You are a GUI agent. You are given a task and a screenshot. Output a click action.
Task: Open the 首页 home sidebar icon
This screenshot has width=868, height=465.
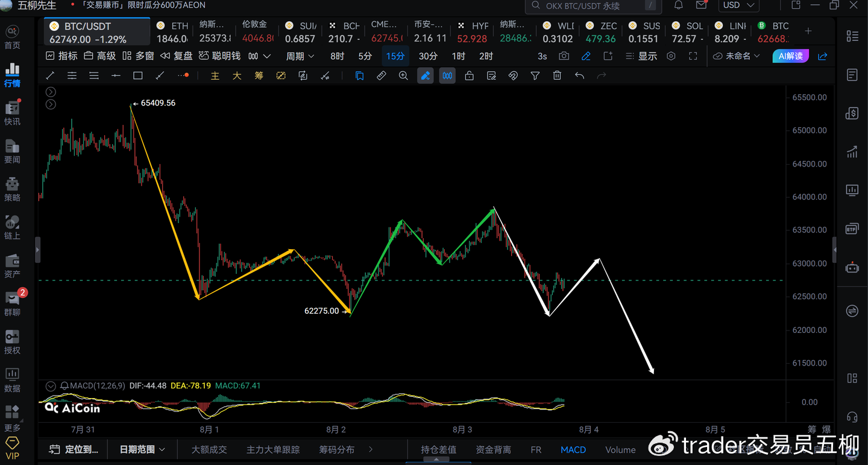tap(12, 37)
